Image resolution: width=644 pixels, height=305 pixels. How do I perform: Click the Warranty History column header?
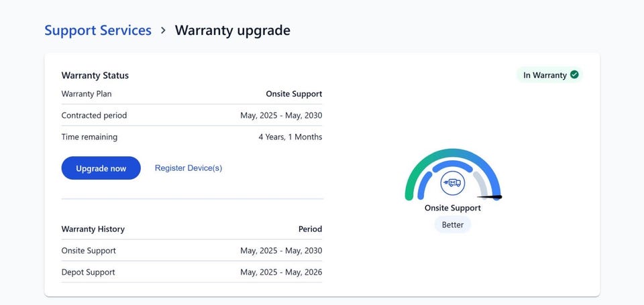tap(93, 229)
